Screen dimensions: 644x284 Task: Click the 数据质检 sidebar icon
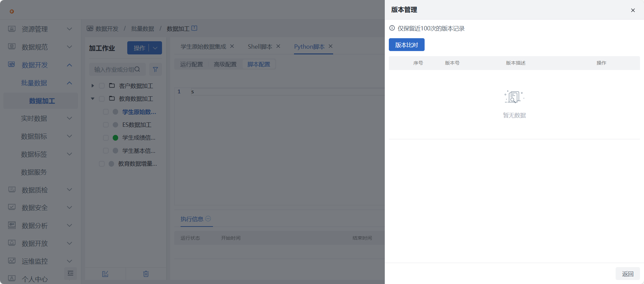point(12,190)
